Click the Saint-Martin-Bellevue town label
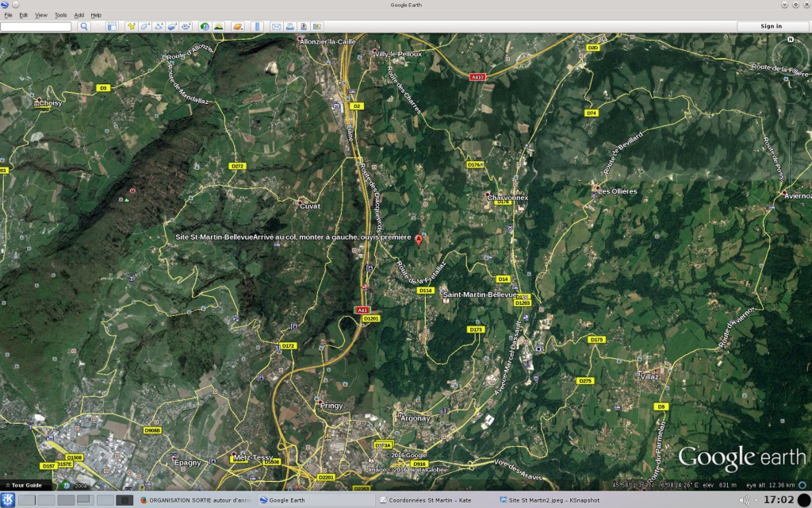812x508 pixels. (x=480, y=294)
